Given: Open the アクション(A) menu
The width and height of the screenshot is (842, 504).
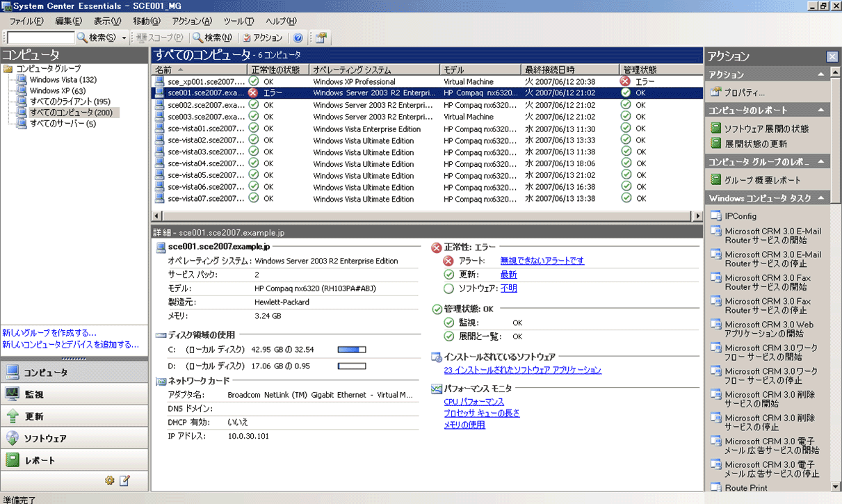Looking at the screenshot, I should (192, 22).
